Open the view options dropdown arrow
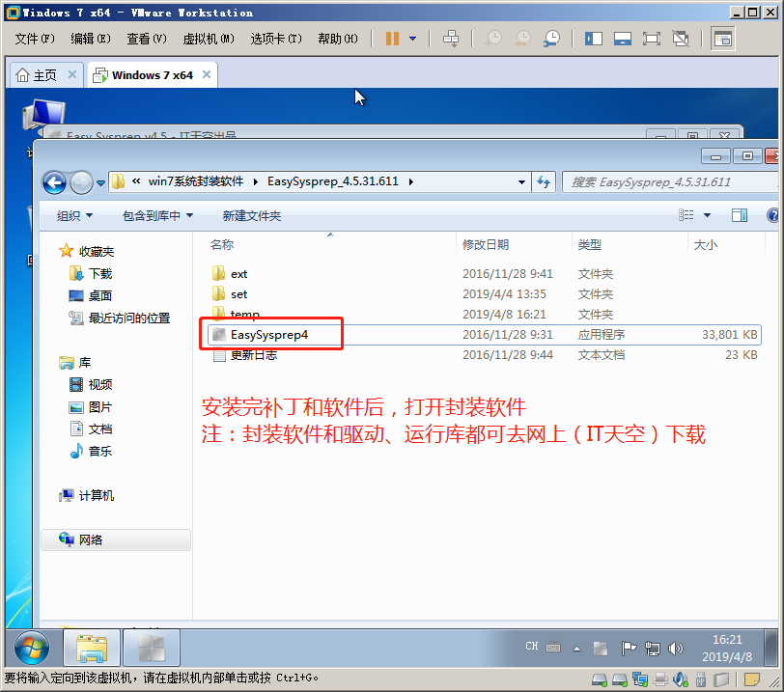This screenshot has width=784, height=692. [707, 215]
